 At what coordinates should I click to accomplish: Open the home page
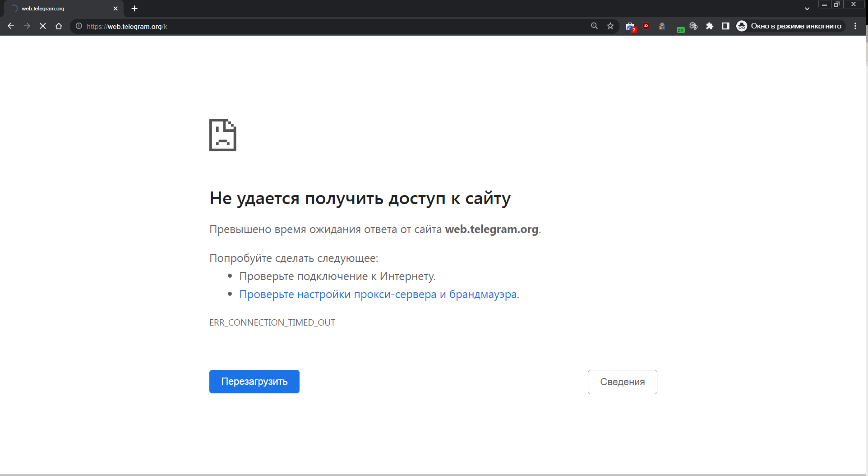pyautogui.click(x=59, y=26)
